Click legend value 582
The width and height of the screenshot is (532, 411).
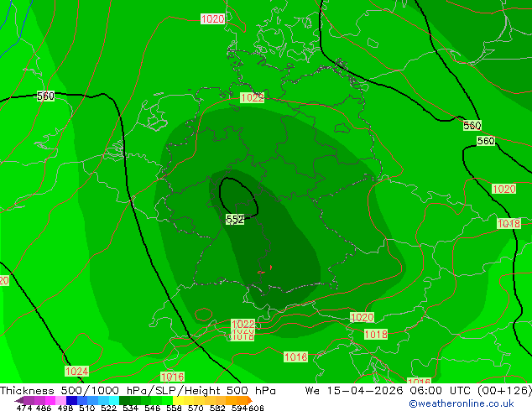coord(217,408)
